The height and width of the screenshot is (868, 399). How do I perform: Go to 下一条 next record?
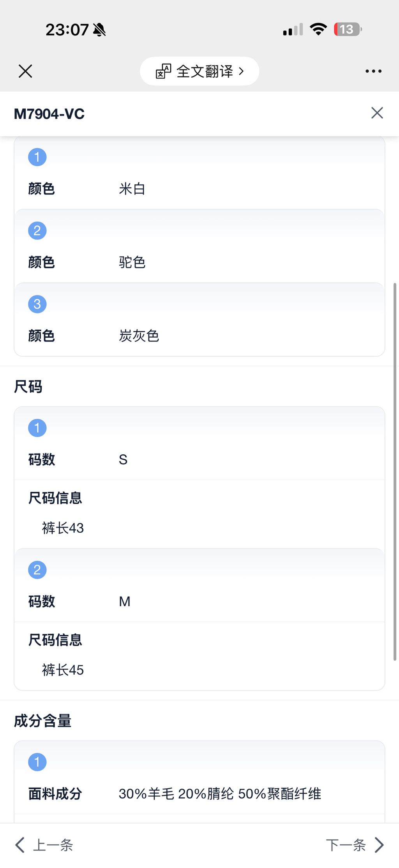pos(346,845)
